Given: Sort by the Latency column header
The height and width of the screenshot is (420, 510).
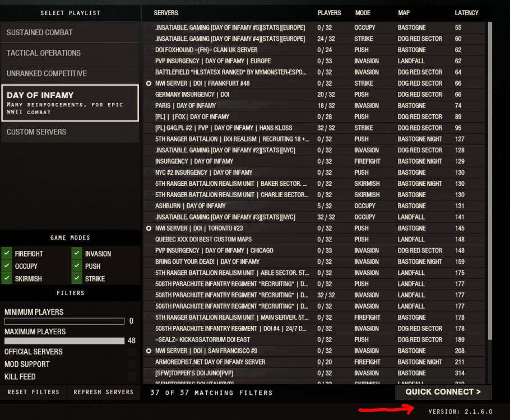Looking at the screenshot, I should coord(466,13).
